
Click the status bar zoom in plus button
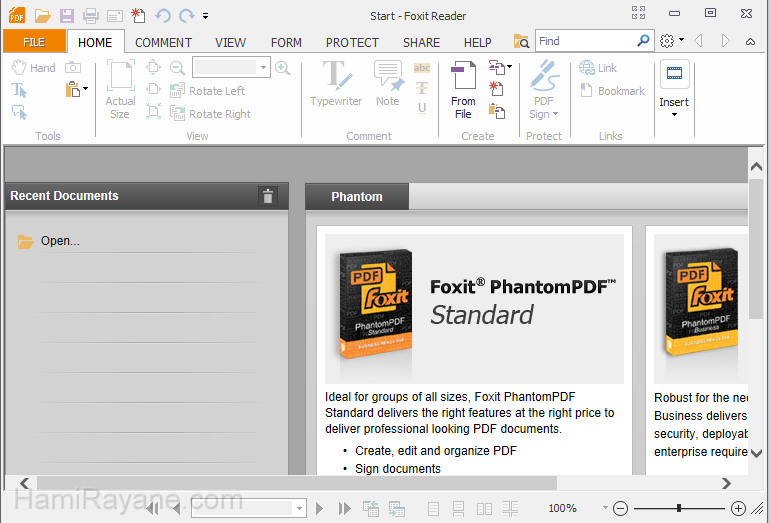click(x=738, y=508)
